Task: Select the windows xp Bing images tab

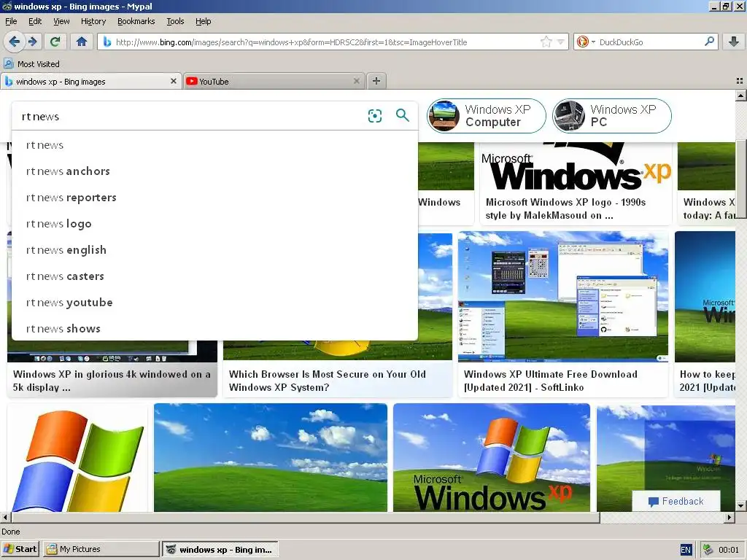Action: tap(90, 82)
